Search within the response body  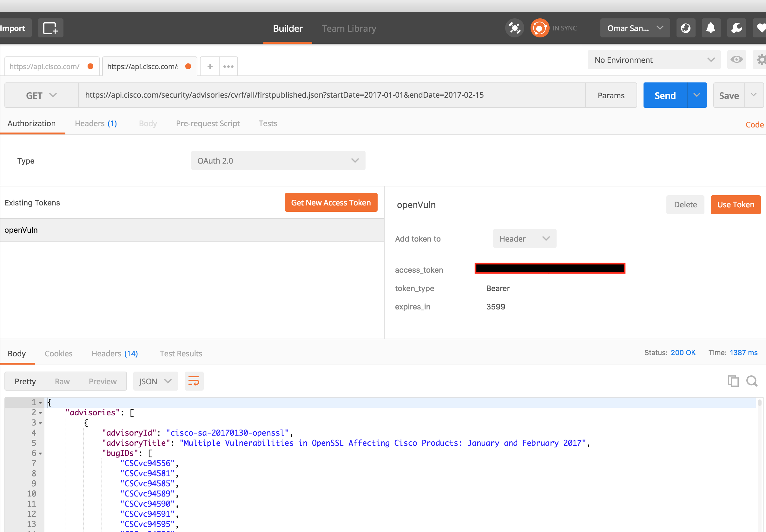tap(751, 381)
